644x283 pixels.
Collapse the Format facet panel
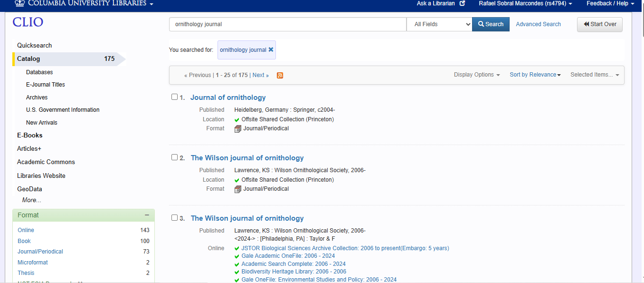147,215
